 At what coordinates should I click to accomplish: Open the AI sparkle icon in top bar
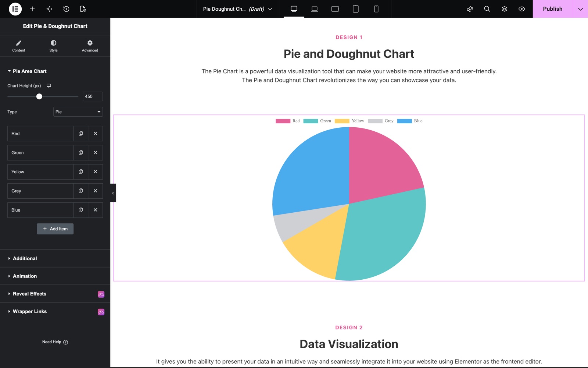click(x=49, y=9)
